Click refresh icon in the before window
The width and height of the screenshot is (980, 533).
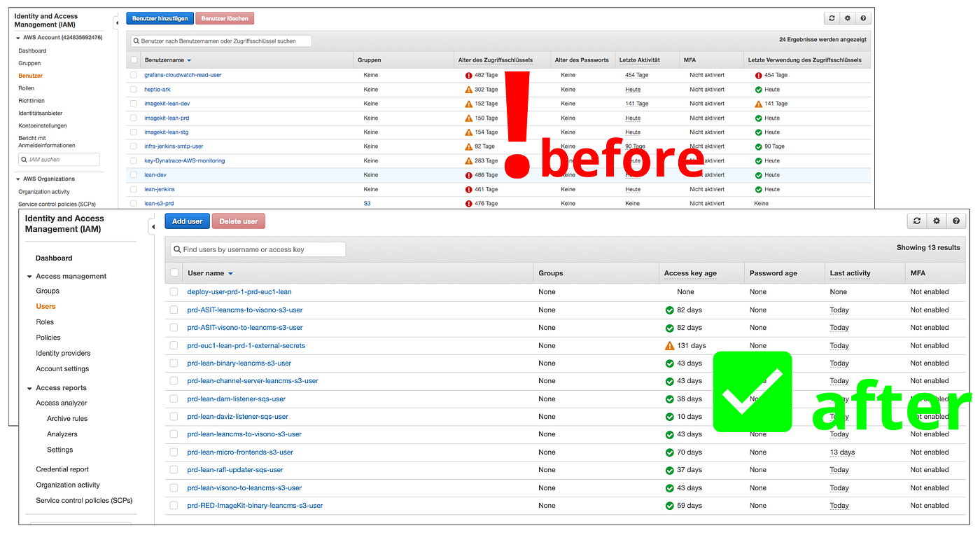click(x=832, y=19)
